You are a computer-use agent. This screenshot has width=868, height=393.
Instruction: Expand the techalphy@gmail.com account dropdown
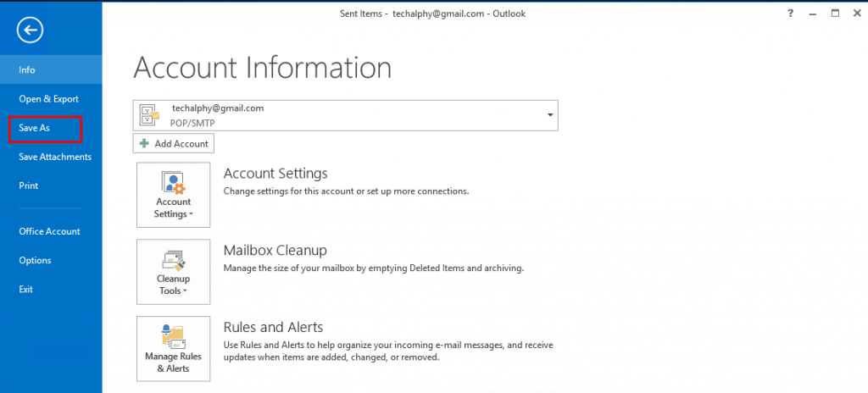(x=550, y=115)
